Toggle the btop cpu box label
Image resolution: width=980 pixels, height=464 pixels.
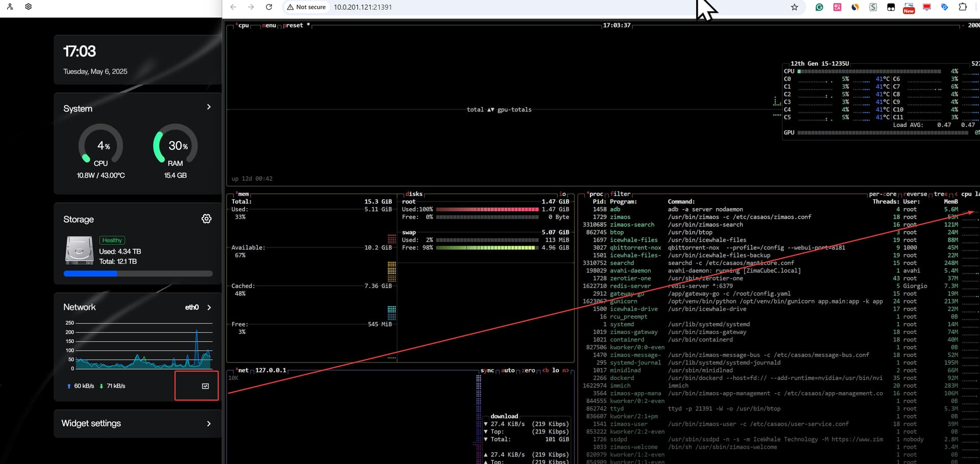242,25
